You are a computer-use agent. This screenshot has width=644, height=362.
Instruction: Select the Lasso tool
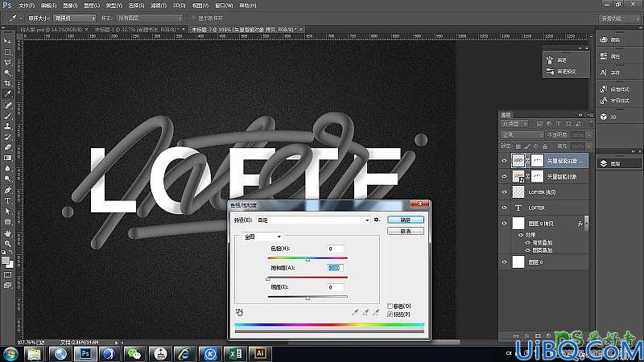coord(7,63)
